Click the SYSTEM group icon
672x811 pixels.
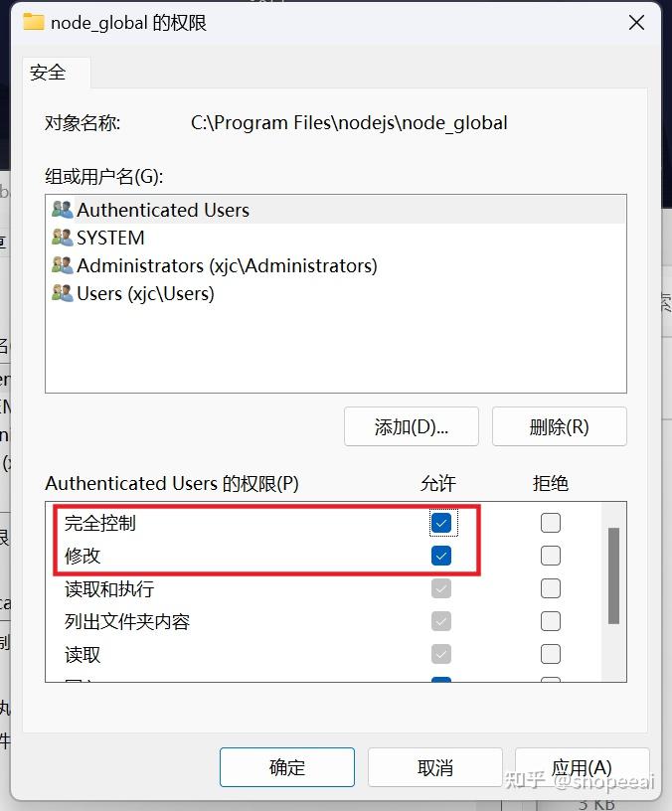click(x=62, y=238)
